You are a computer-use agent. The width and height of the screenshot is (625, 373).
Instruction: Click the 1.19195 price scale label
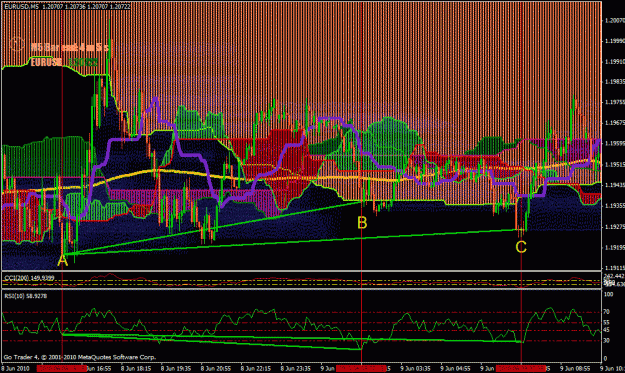pos(615,247)
